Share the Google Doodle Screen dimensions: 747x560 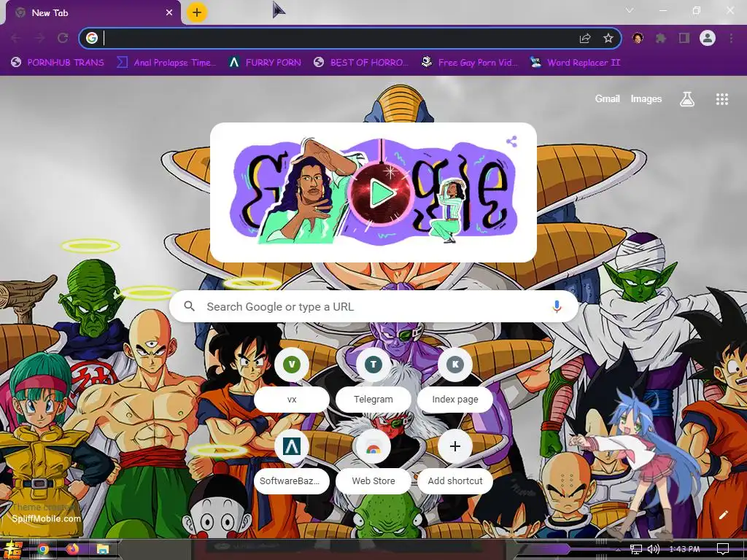[x=511, y=141]
